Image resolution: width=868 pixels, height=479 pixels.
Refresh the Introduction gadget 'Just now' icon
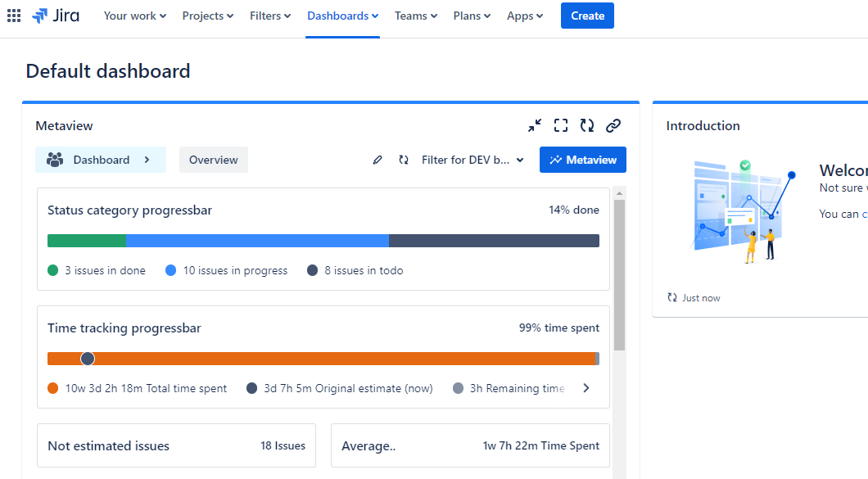(672, 298)
